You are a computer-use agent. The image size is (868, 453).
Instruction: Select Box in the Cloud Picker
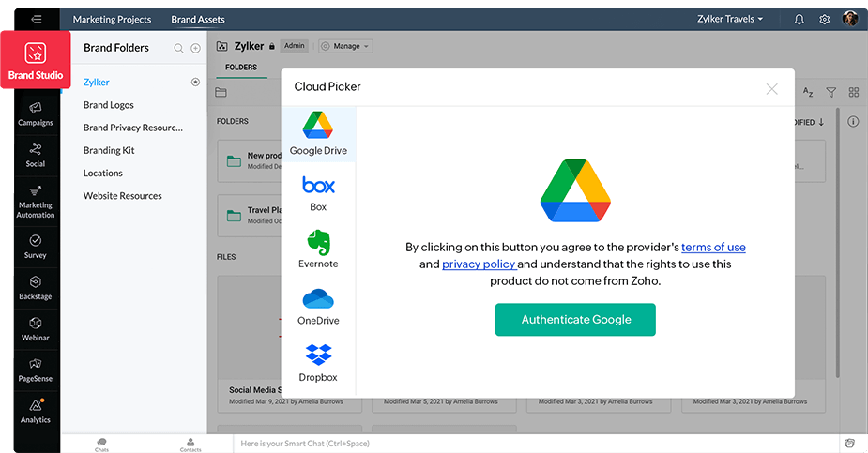[318, 193]
